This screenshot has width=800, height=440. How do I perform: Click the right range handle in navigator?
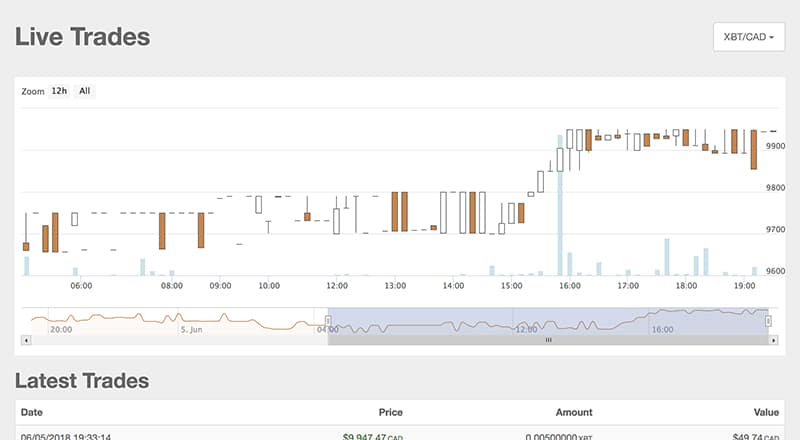768,321
